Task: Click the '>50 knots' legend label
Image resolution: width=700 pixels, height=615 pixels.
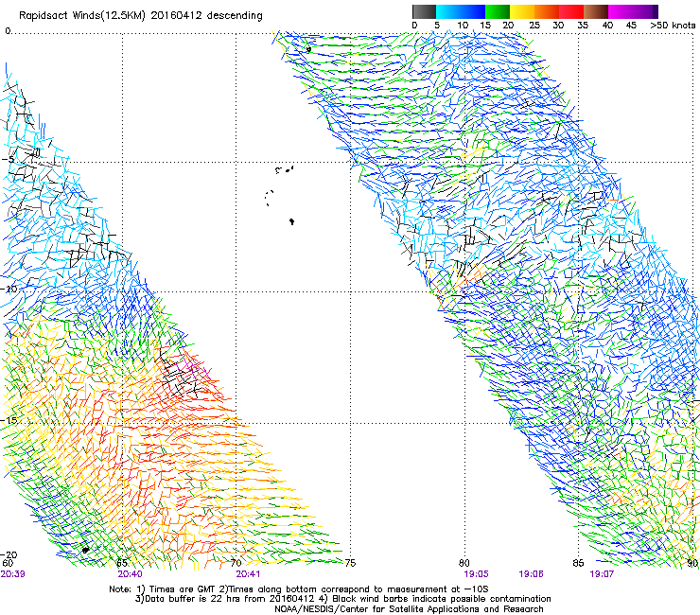Action: click(674, 26)
